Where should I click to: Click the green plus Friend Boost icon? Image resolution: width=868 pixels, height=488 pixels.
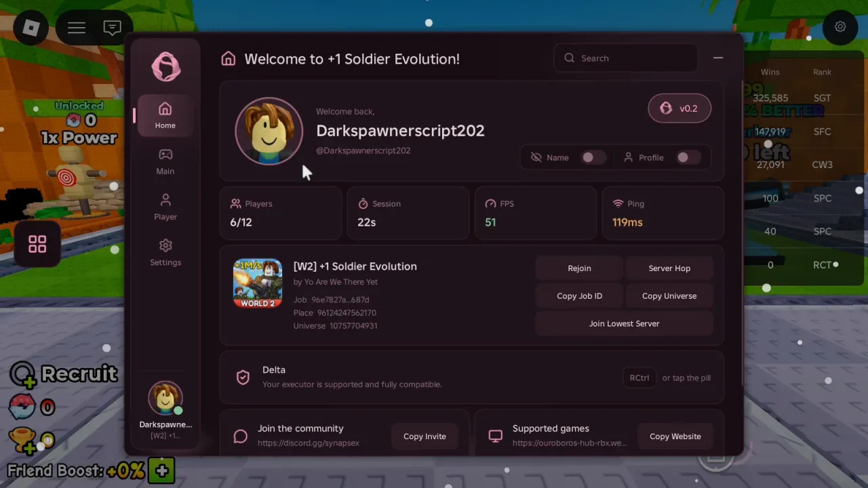[161, 470]
